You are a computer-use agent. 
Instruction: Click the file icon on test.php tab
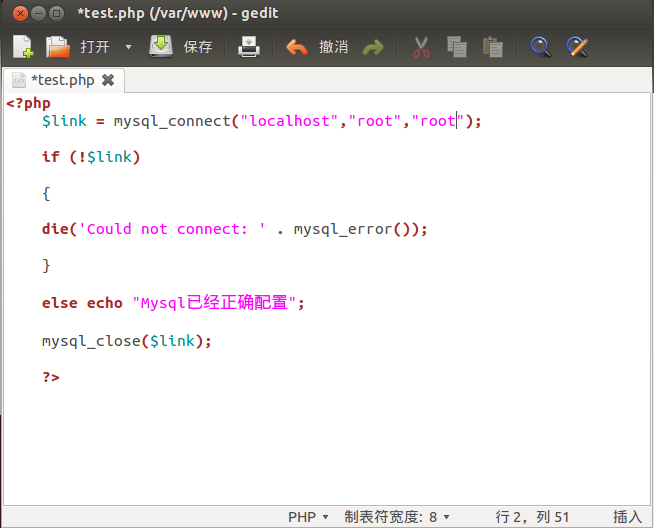coord(19,80)
